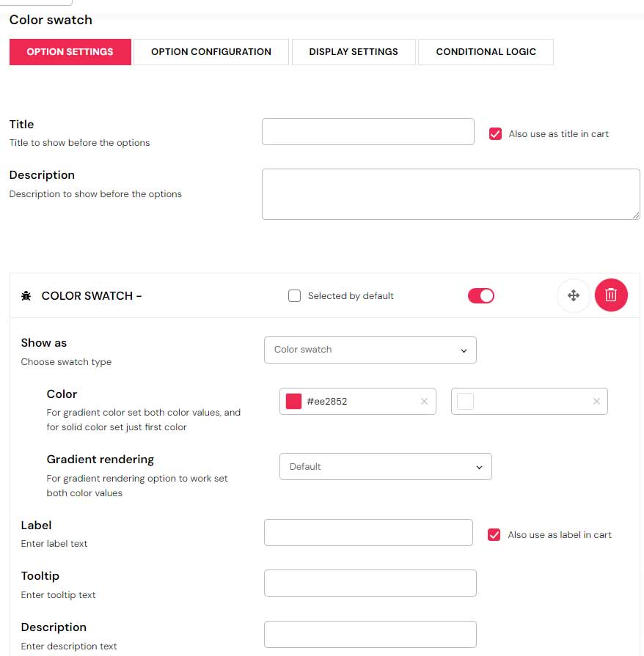Image resolution: width=644 pixels, height=656 pixels.
Task: Click the red #ee2852 color swatch
Action: tap(293, 402)
